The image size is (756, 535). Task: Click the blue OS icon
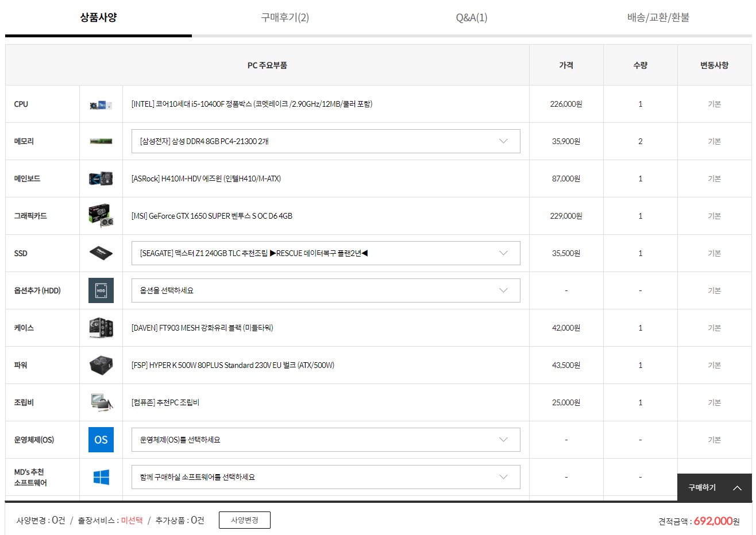101,440
